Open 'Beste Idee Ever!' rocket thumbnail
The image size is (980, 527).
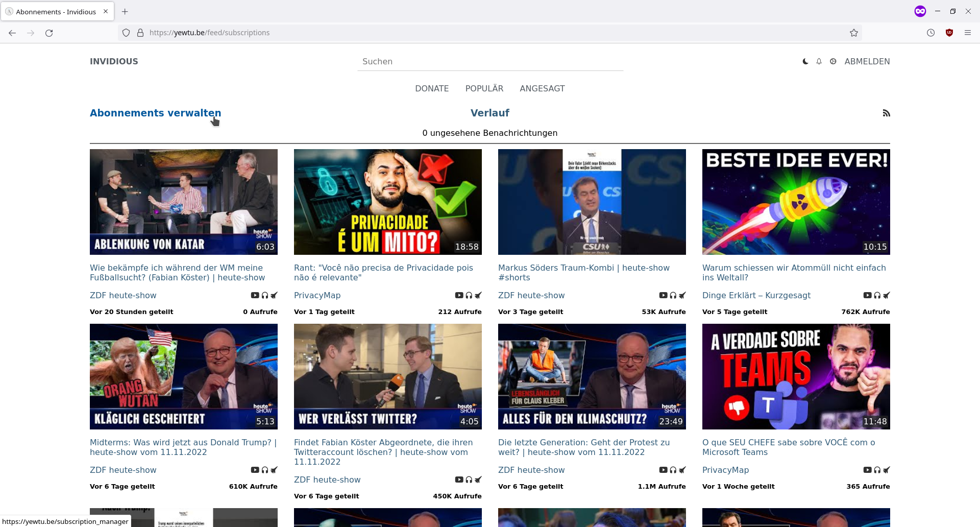tap(796, 202)
